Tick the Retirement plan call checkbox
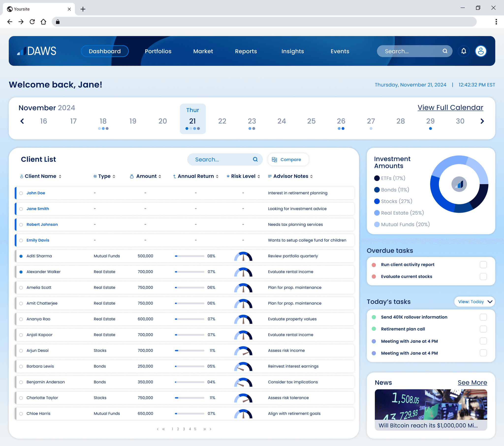Viewport: 504px width, 446px height. [x=483, y=329]
